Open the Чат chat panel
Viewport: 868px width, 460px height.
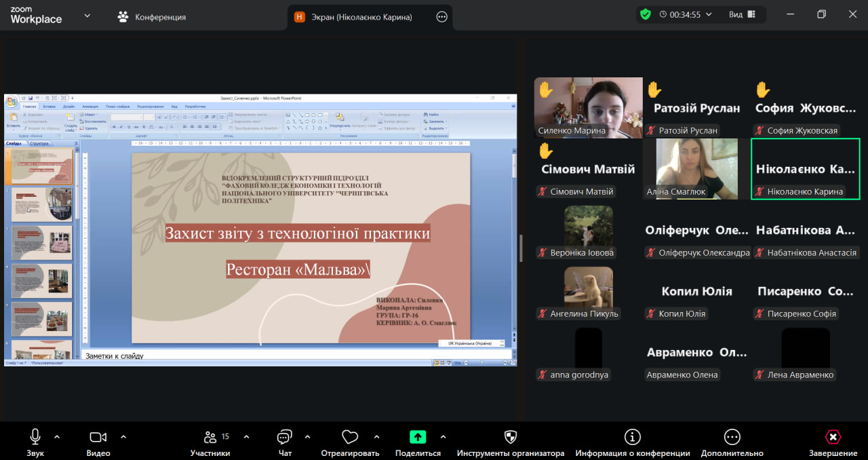285,437
